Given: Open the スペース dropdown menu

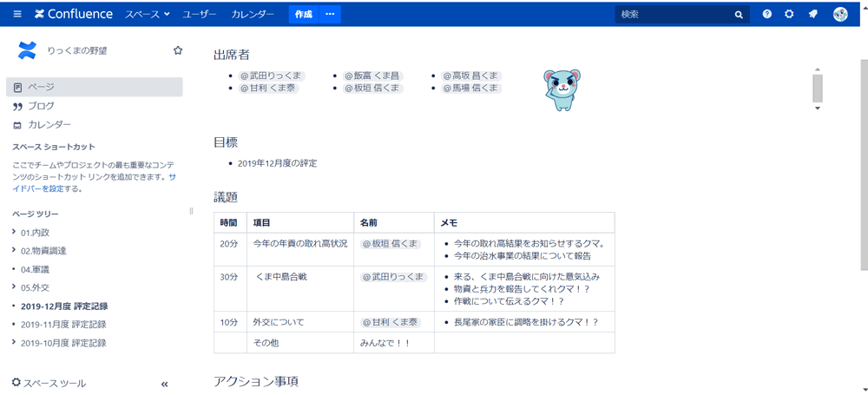Looking at the screenshot, I should pos(147,14).
